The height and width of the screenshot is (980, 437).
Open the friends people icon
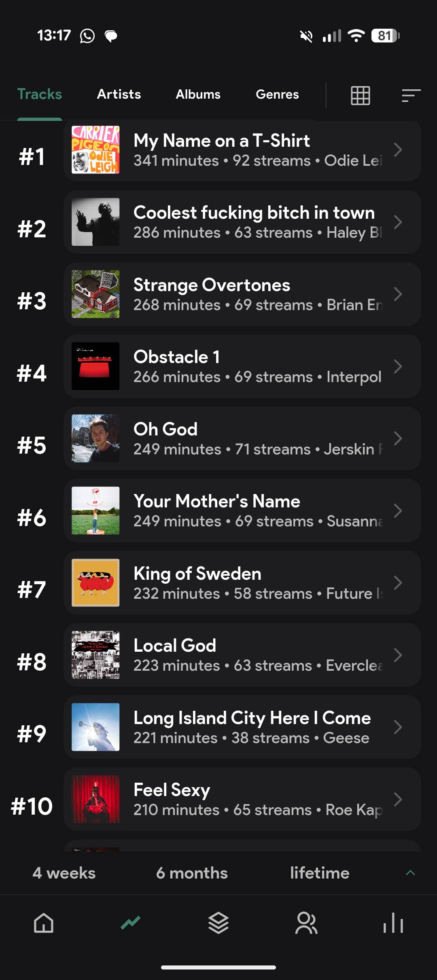coord(306,923)
